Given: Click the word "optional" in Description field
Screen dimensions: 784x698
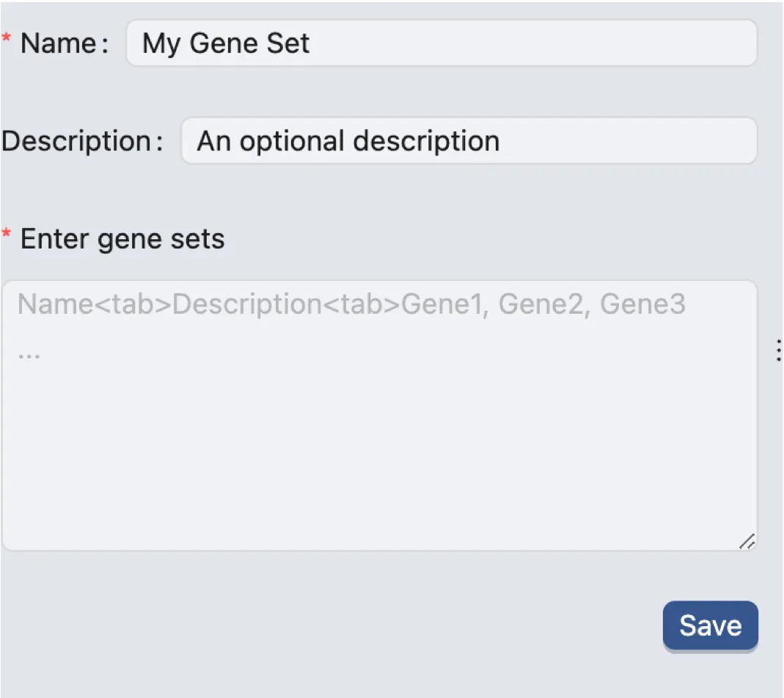Looking at the screenshot, I should (293, 141).
